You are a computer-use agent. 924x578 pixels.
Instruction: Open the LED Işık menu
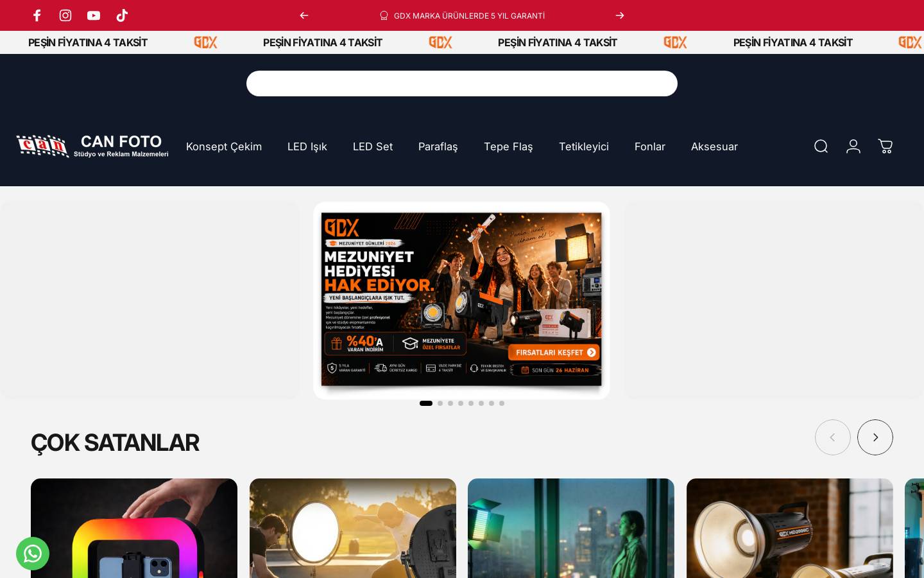307,146
